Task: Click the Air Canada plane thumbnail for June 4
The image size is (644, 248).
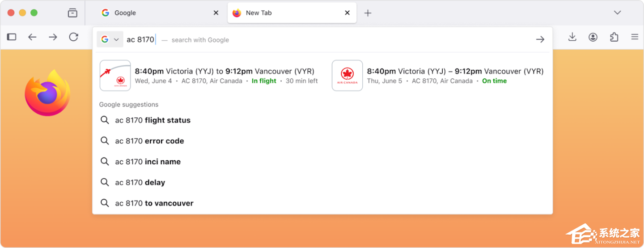Action: pyautogui.click(x=115, y=76)
